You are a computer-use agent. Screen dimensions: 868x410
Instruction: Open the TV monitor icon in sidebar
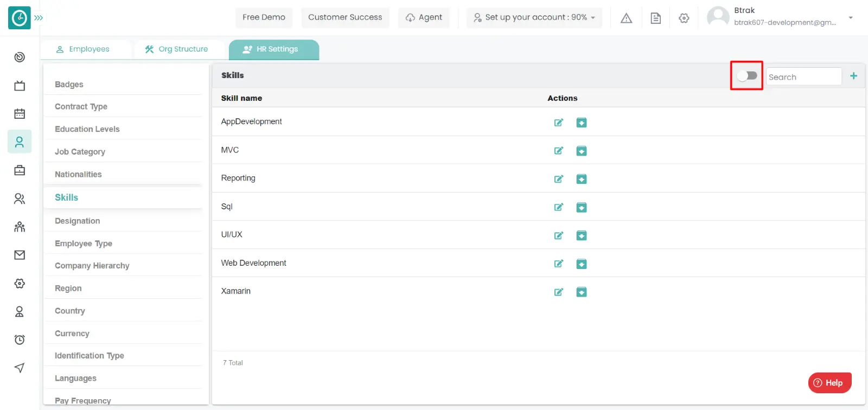20,86
